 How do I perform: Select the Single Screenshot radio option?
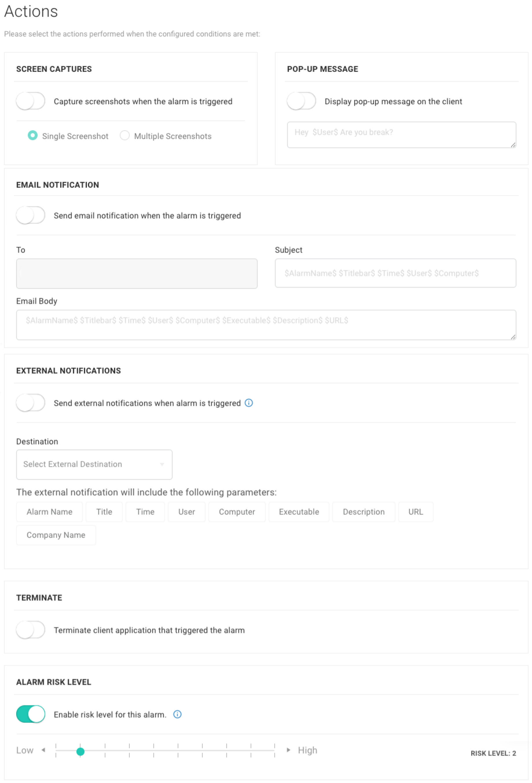pyautogui.click(x=32, y=136)
